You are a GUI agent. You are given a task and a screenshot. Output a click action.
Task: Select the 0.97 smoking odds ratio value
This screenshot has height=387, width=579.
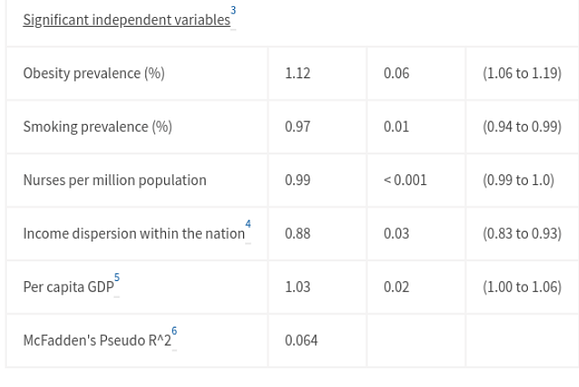pos(298,127)
